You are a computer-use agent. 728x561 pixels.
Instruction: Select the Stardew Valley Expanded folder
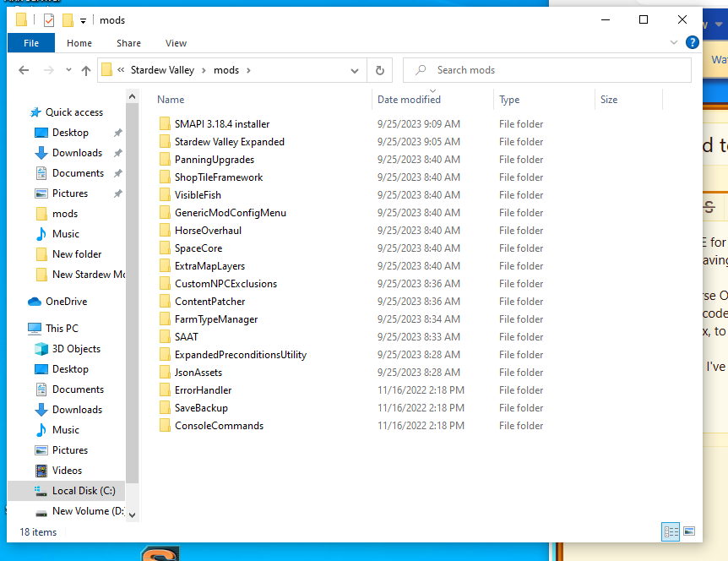[x=230, y=142]
